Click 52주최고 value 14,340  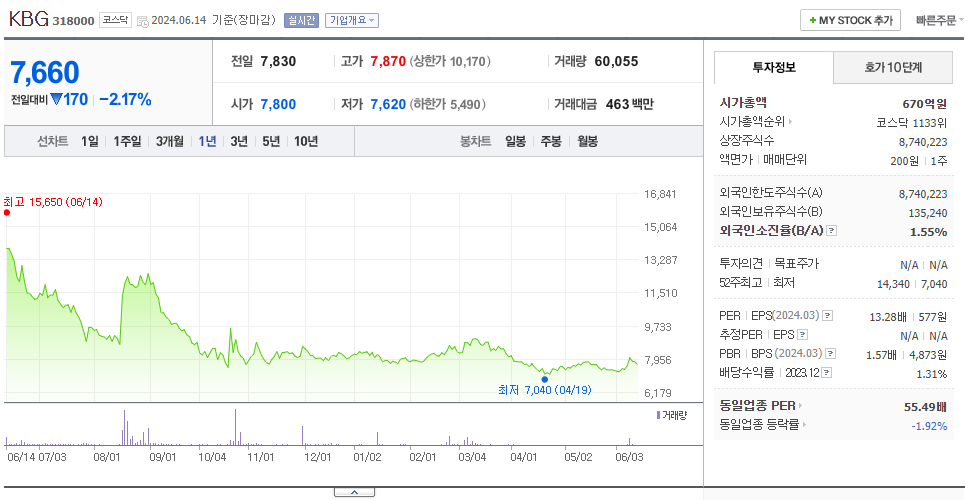click(x=893, y=283)
